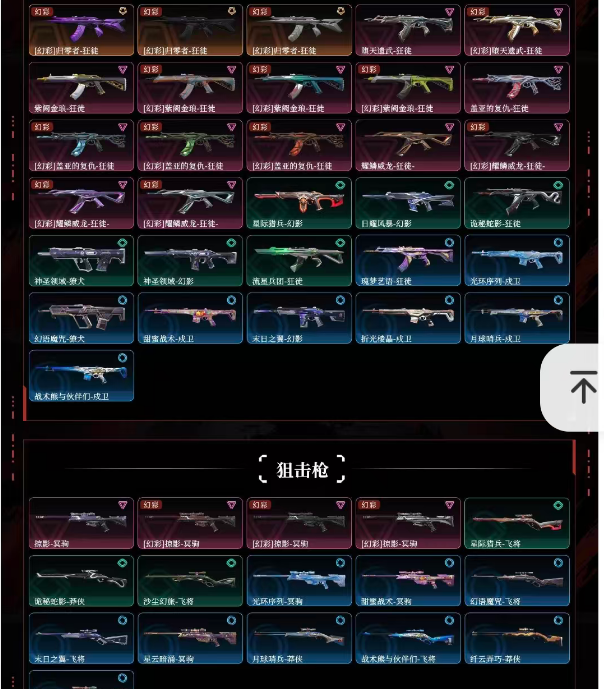
Task: Click the 狙击枪 section heading
Action: (302, 470)
